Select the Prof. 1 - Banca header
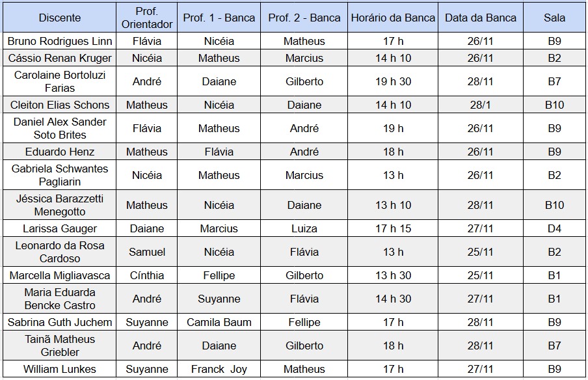Viewport: 588px width, 380px height. point(219,18)
